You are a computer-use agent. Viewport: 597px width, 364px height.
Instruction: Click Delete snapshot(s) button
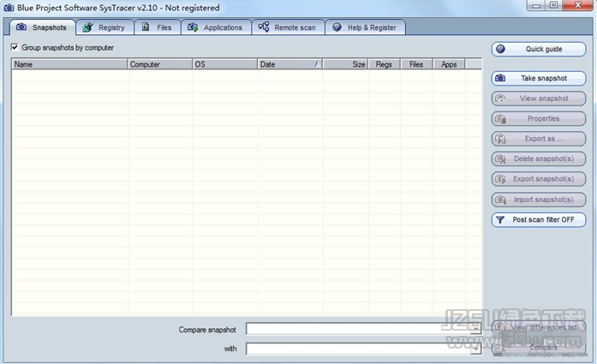[x=539, y=159]
